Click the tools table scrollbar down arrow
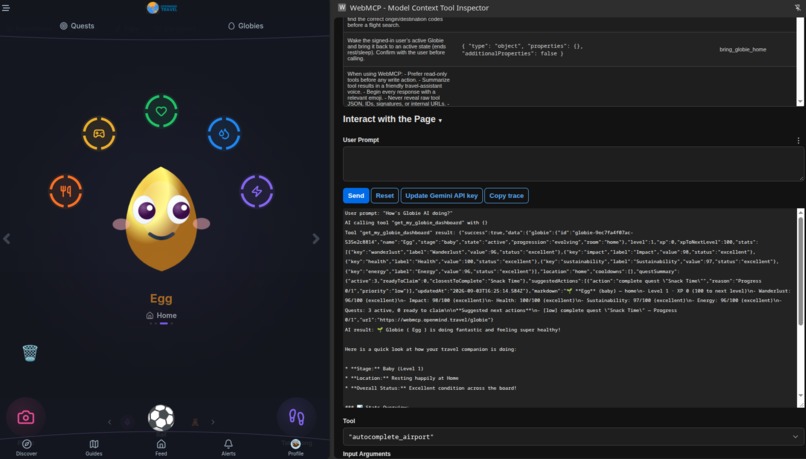This screenshot has width=806, height=459. coord(800,102)
